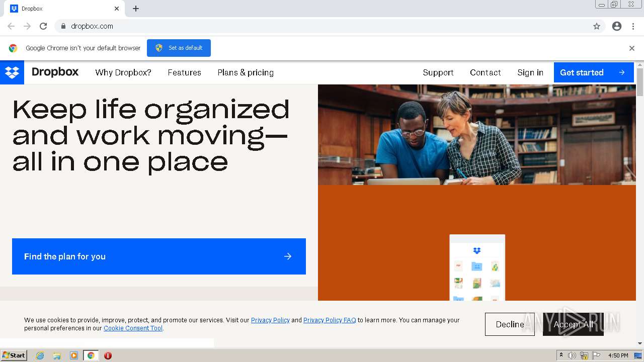Click the volume speaker tray icon
This screenshot has height=362, width=644.
point(572,355)
